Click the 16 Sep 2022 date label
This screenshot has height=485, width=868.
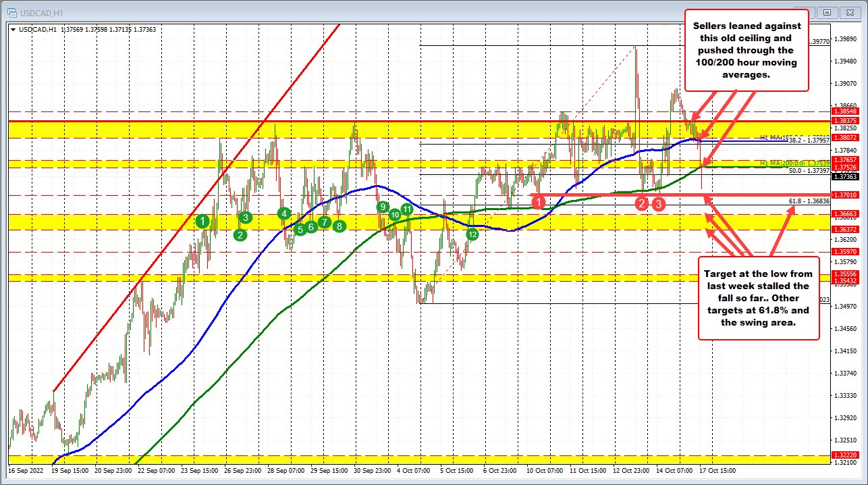(x=24, y=469)
